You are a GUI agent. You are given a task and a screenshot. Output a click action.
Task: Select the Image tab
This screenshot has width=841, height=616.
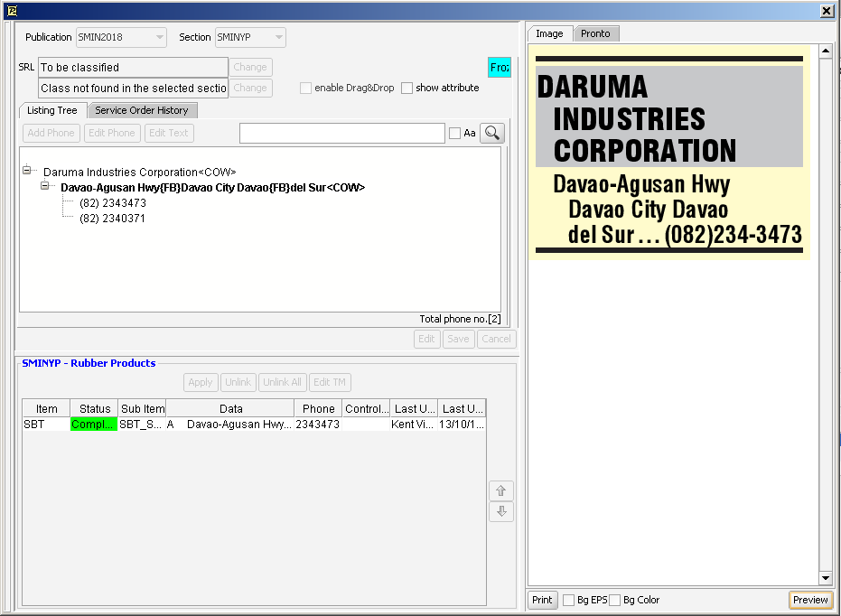coord(550,33)
